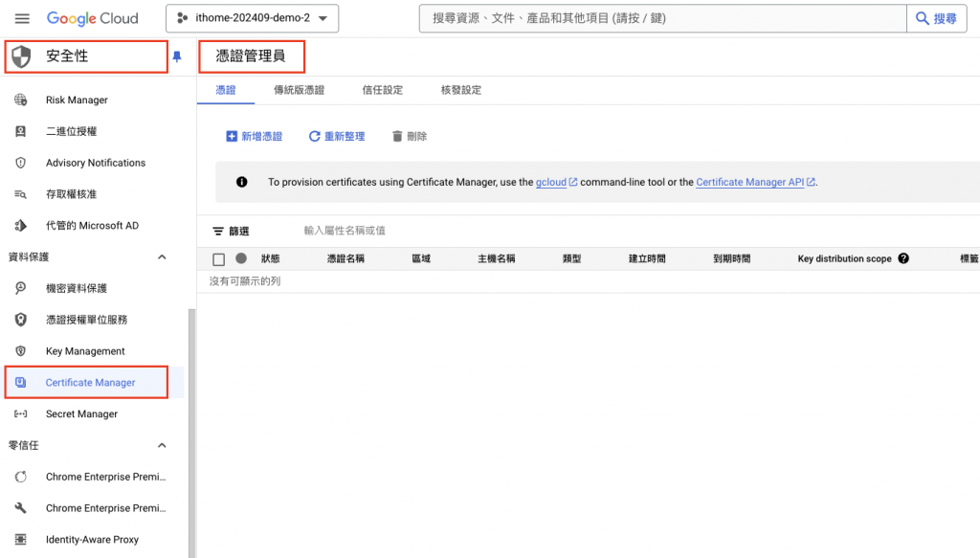The width and height of the screenshot is (980, 558).
Task: Click the Secret Manager brackets icon
Action: point(21,413)
